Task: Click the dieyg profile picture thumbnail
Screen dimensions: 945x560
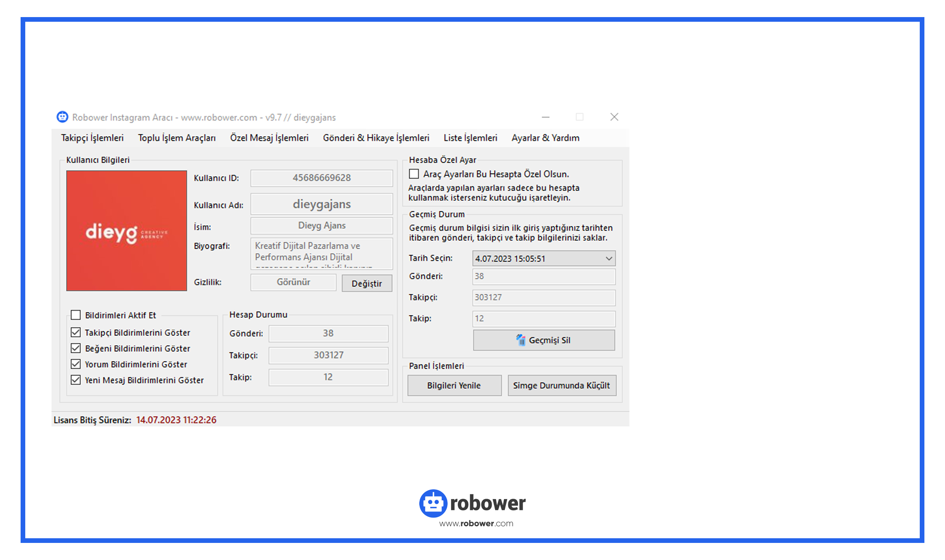Action: [127, 231]
